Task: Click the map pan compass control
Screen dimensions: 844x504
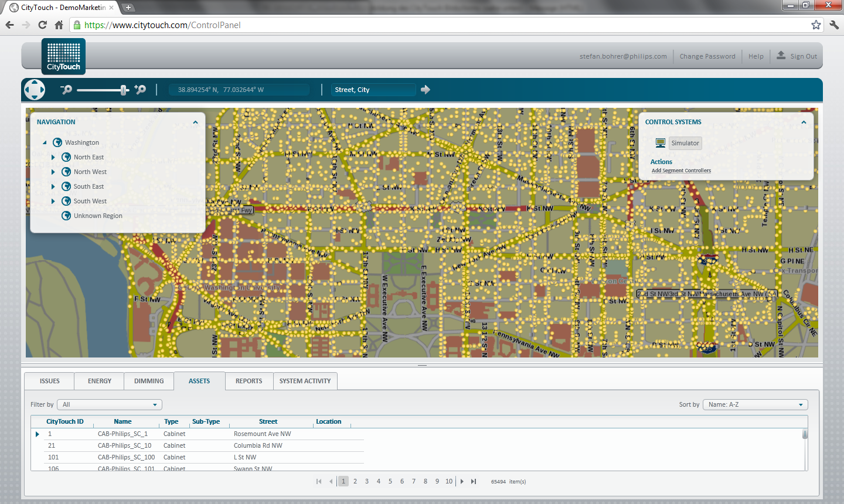Action: pyautogui.click(x=35, y=90)
